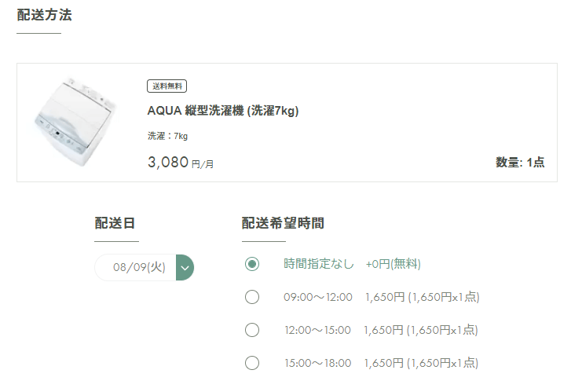Click the 配送方法 section heading
The width and height of the screenshot is (582, 392).
pyautogui.click(x=44, y=15)
